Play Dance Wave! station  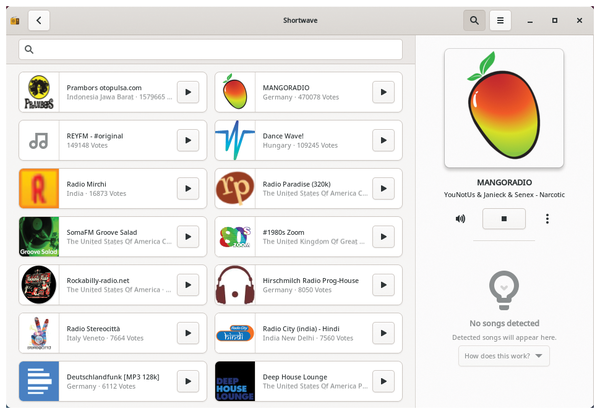click(383, 140)
